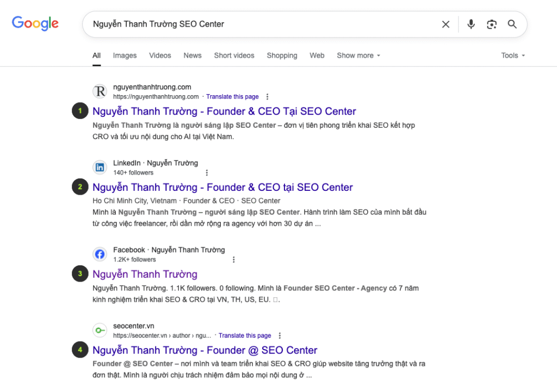Start voice search with microphone icon
The image size is (557, 392).
pyautogui.click(x=471, y=24)
